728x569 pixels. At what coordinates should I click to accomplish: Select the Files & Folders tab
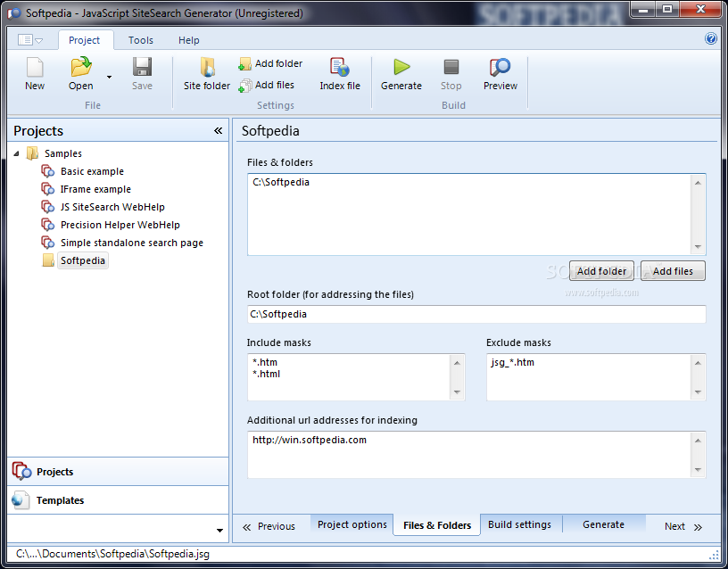pyautogui.click(x=437, y=525)
